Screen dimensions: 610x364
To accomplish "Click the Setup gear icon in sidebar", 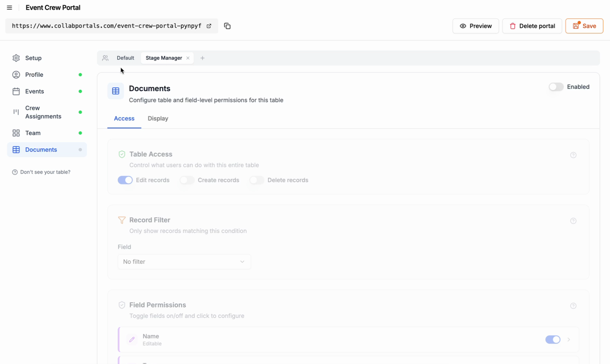I will point(16,58).
